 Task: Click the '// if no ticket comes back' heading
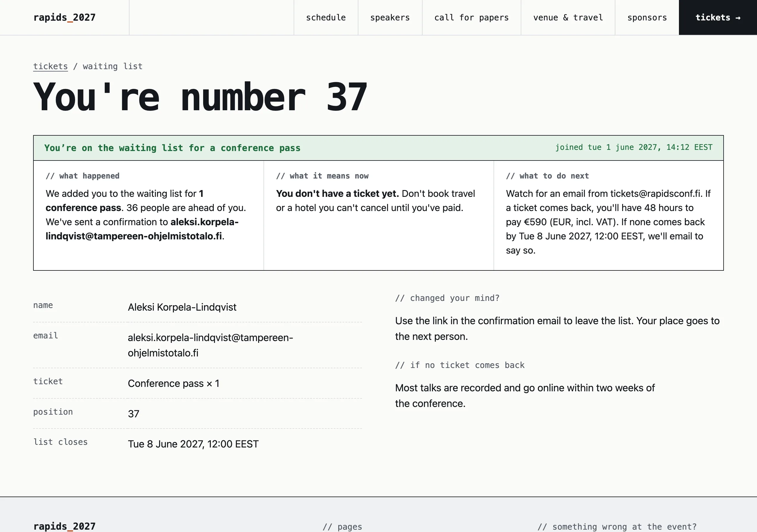[460, 365]
